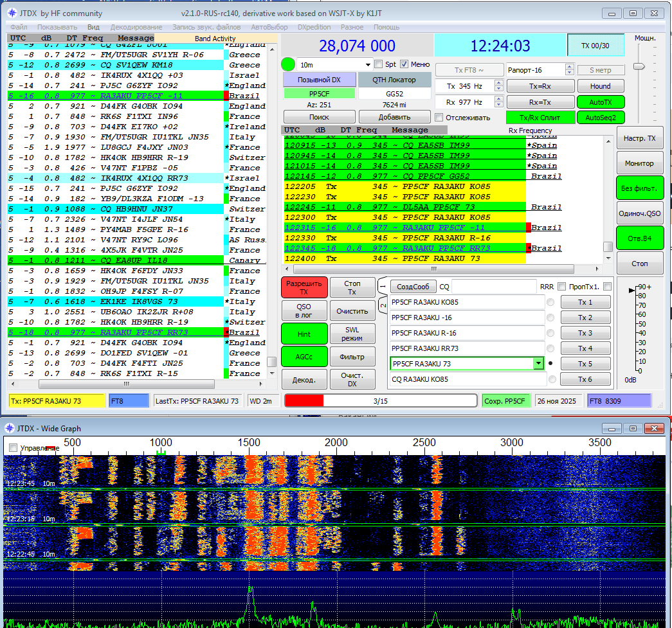Click the JTDX icon in main title bar
672x628 pixels.
(x=11, y=12)
